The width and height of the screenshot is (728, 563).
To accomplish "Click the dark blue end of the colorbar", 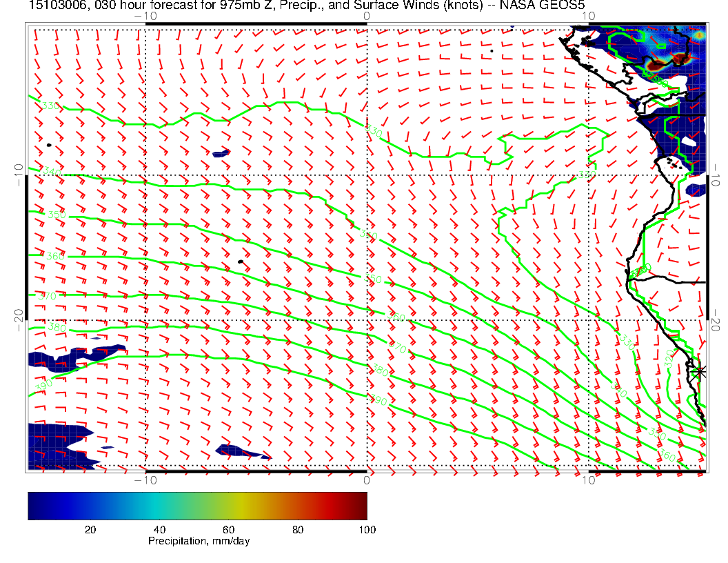I will [x=34, y=505].
